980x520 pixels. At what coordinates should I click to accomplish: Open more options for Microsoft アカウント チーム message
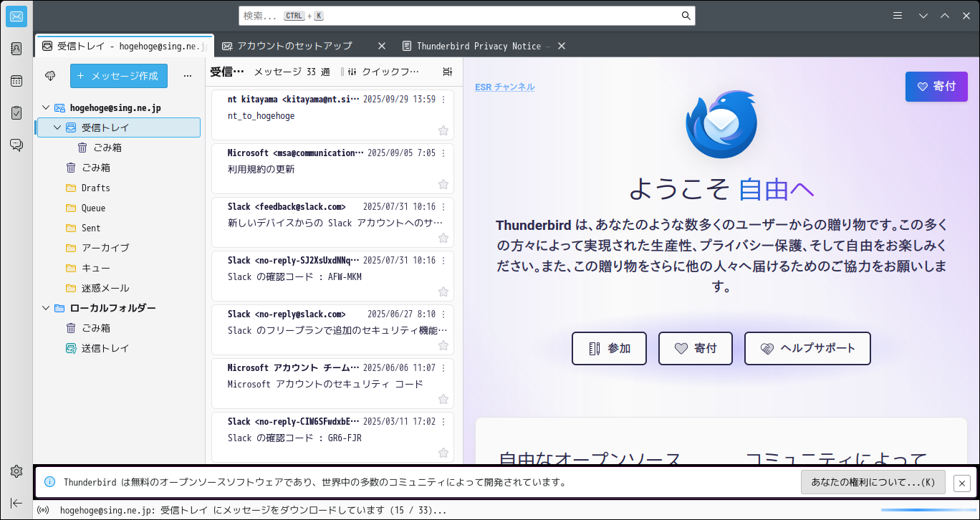point(443,368)
